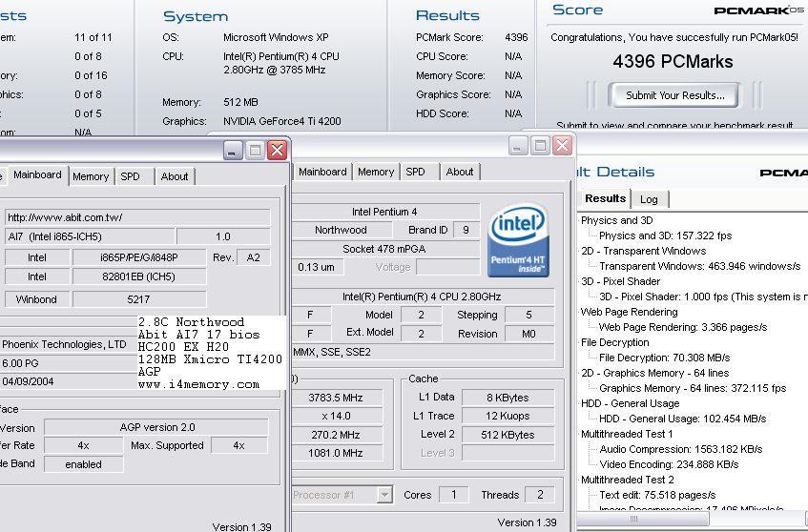Click Intel Pentium 4 HT logo
This screenshot has height=532, width=808.
[518, 239]
